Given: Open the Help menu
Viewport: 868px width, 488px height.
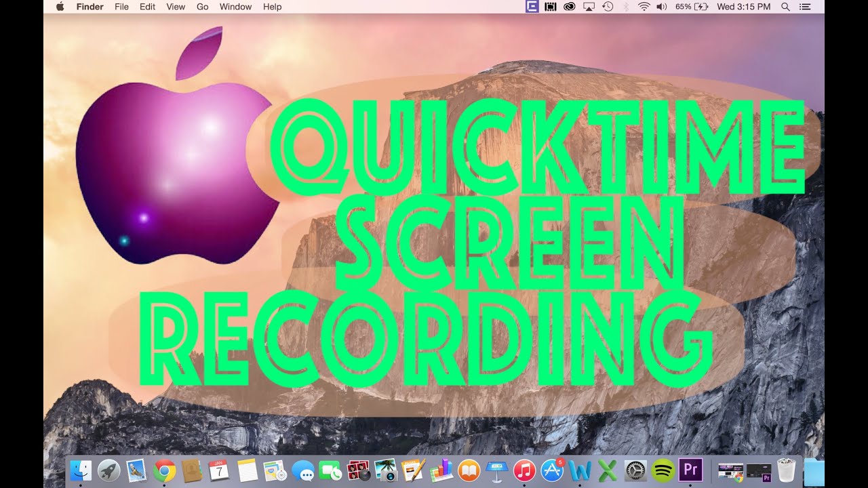Looking at the screenshot, I should pyautogui.click(x=272, y=7).
